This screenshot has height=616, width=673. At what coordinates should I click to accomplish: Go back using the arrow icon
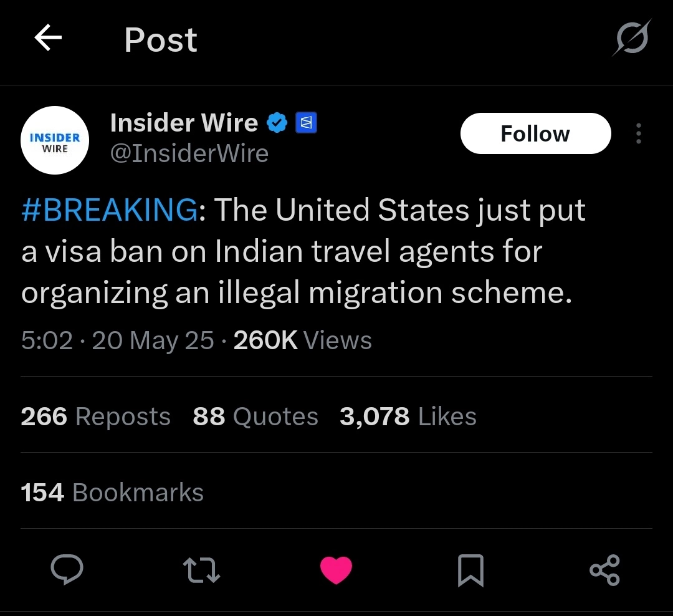pos(48,37)
